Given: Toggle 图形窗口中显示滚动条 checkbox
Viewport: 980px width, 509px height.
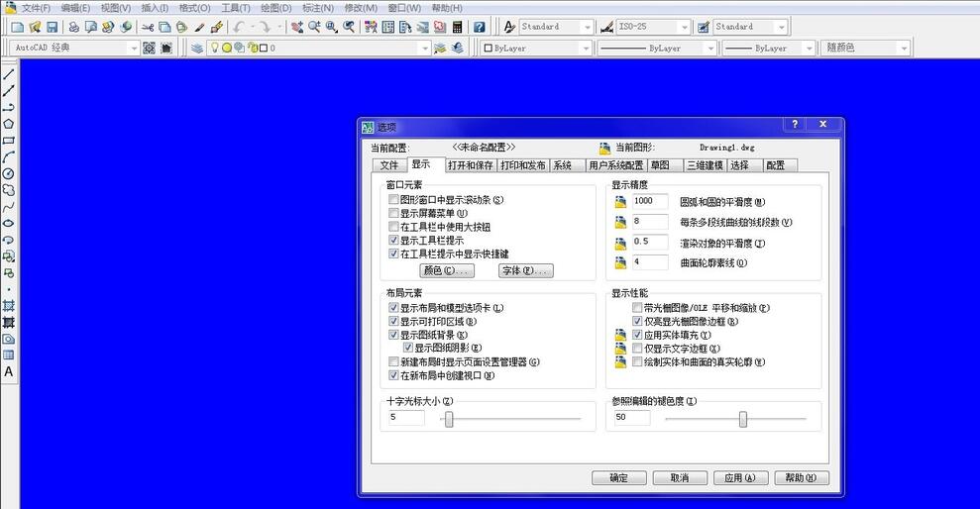Looking at the screenshot, I should [393, 200].
